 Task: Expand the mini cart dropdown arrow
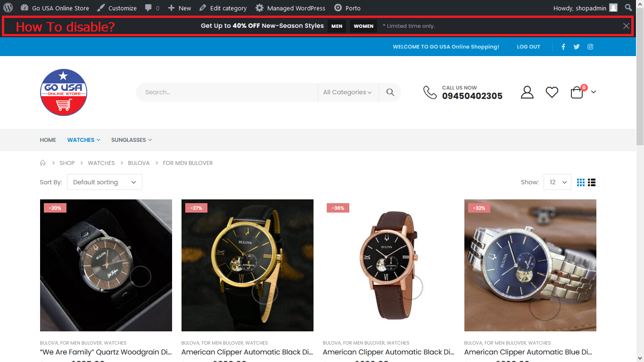pyautogui.click(x=594, y=92)
